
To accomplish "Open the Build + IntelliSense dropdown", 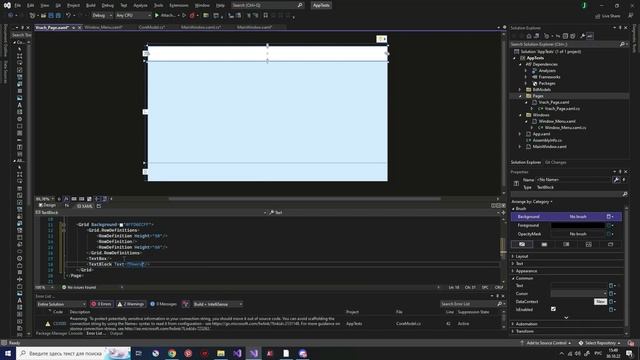I will [218, 304].
